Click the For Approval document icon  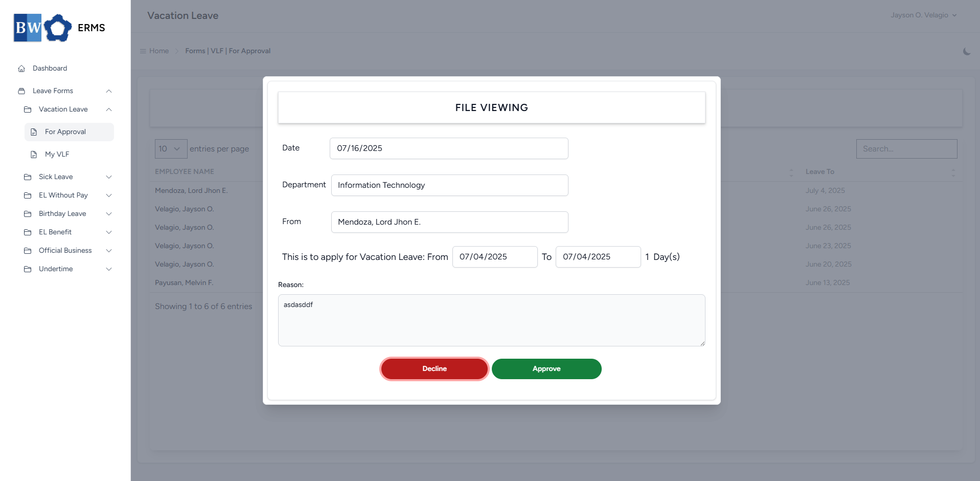click(x=34, y=132)
